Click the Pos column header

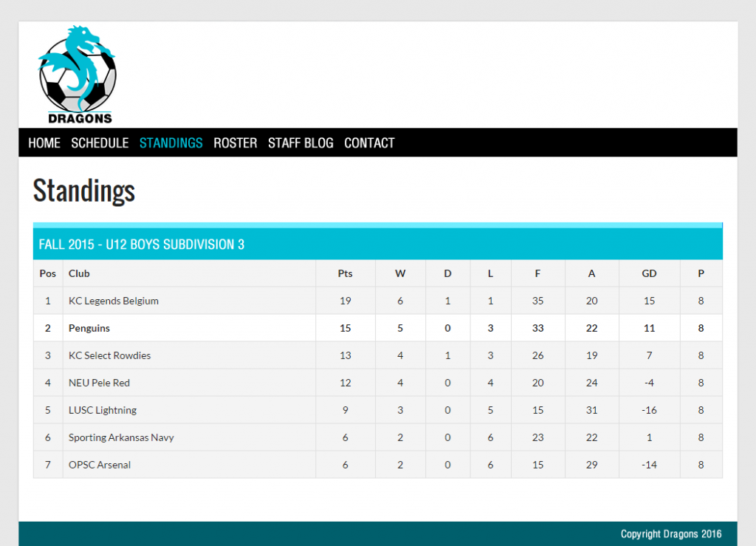coord(48,273)
